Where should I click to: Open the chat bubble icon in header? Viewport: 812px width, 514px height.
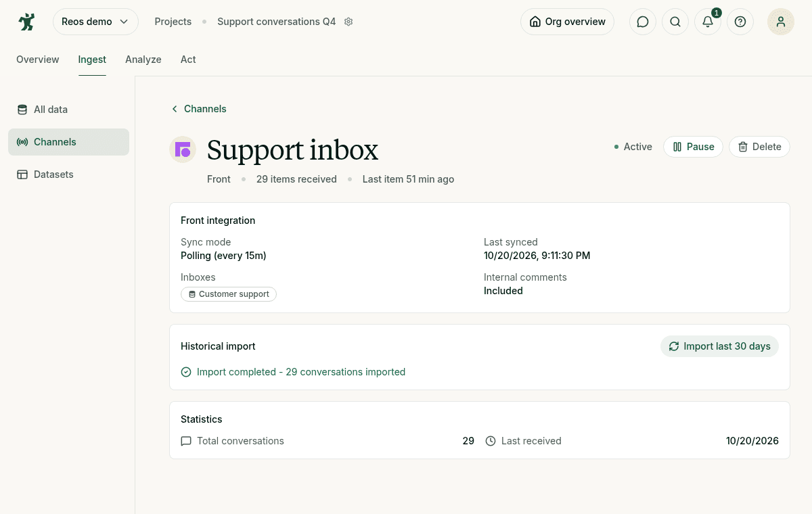[643, 22]
